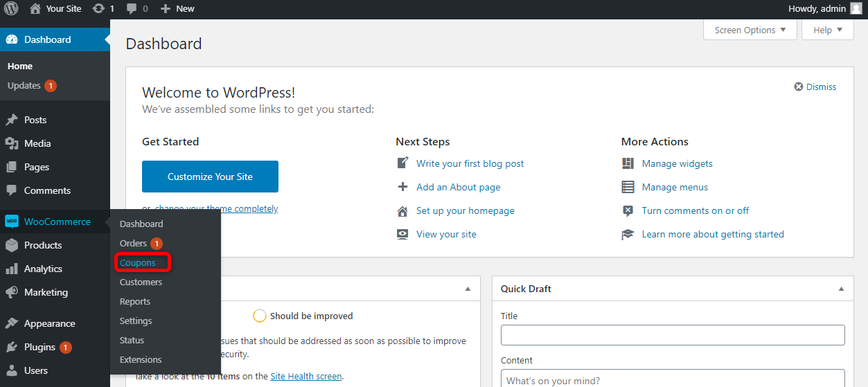The image size is (868, 387).
Task: Open Status from WooCommerce submenu
Action: click(132, 340)
